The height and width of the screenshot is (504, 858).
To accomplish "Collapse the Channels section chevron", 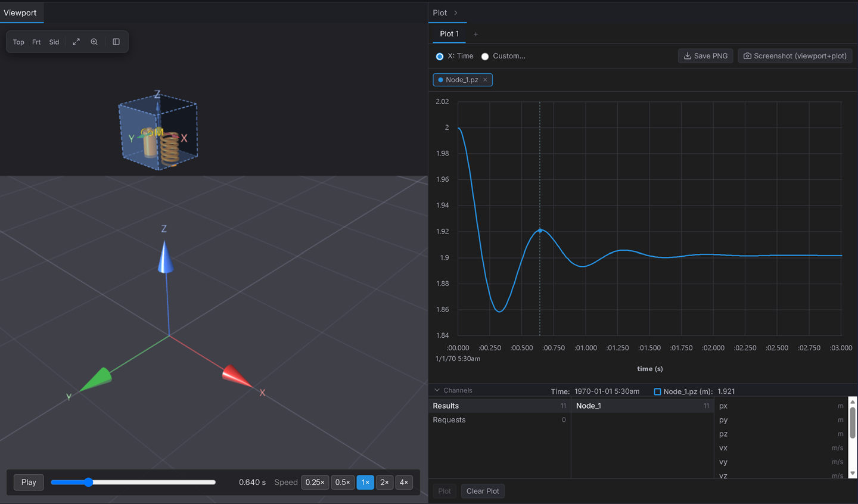I will [x=437, y=390].
